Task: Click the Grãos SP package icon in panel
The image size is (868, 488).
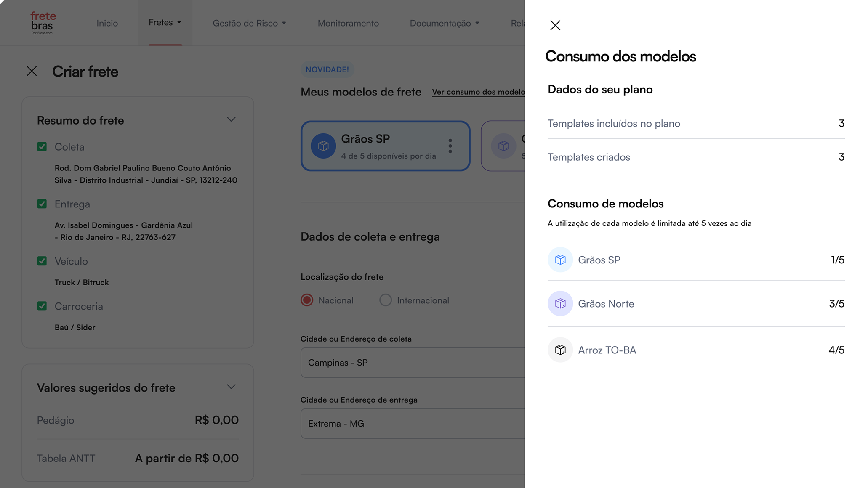Action: (560, 260)
